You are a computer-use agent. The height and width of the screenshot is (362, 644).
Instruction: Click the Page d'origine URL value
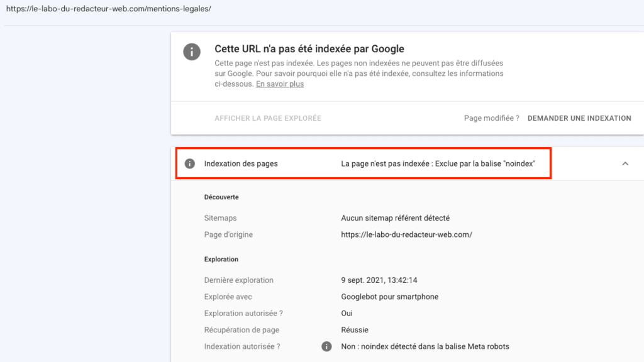click(x=406, y=234)
